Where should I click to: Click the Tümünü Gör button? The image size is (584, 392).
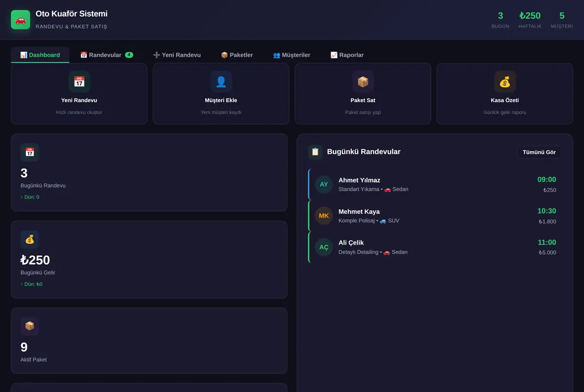539,152
